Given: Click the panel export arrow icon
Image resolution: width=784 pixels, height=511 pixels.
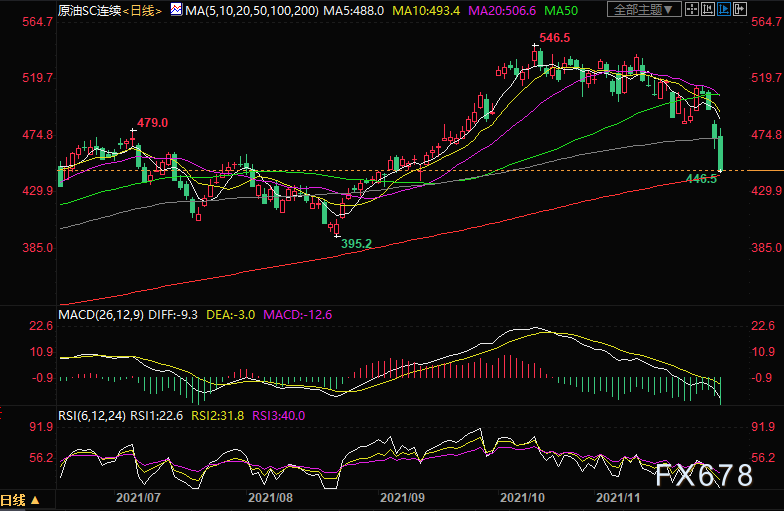Looking at the screenshot, I should 740,9.
